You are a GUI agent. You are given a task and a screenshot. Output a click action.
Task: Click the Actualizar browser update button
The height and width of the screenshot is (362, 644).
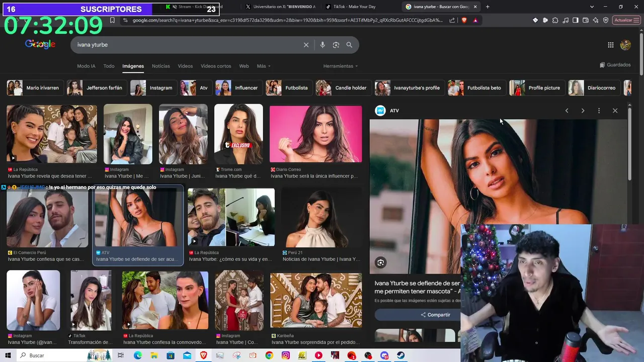(626, 20)
